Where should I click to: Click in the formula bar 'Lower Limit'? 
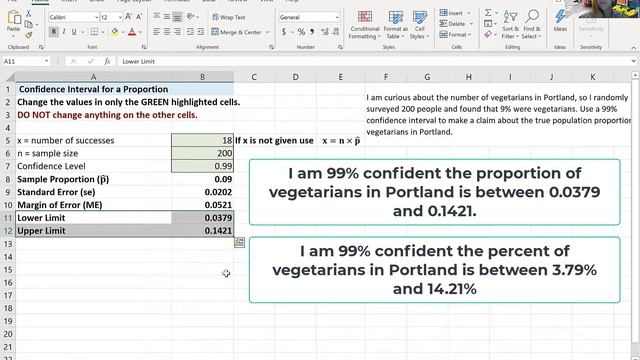(138, 61)
